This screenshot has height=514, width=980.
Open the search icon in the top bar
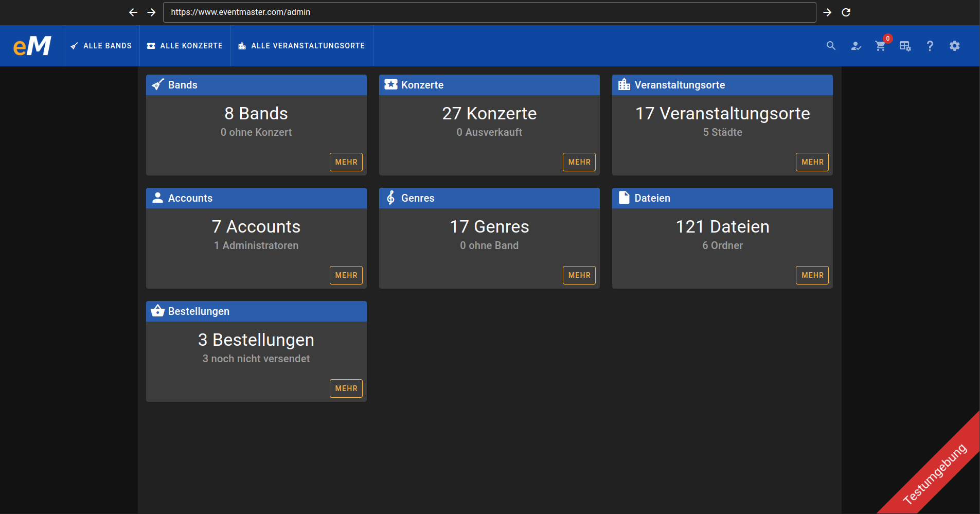click(830, 46)
